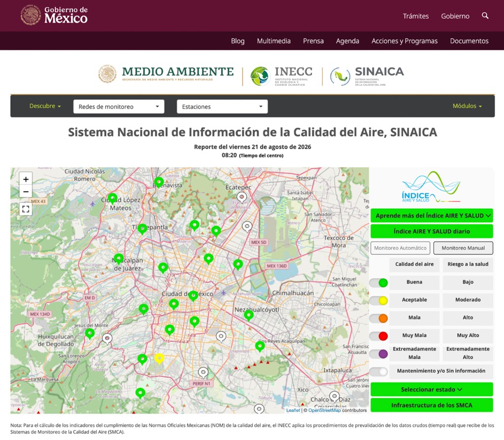
Task: Toggle the Buena green filter switch
Action: (x=378, y=283)
